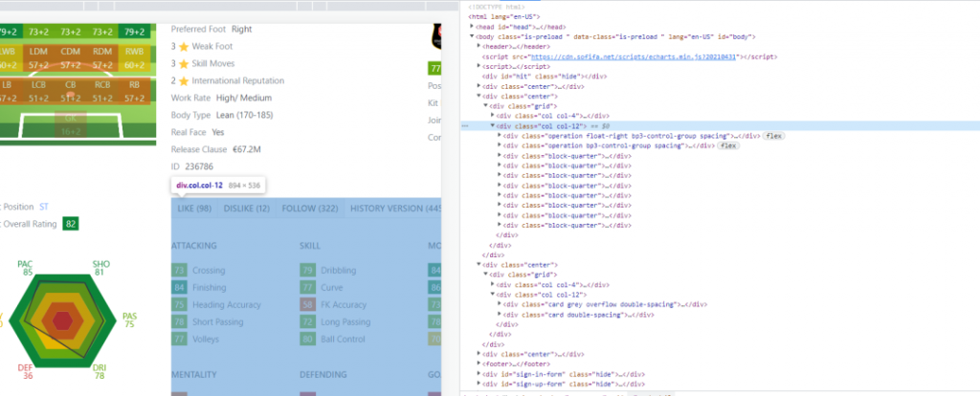980x396 pixels.
Task: Click the SKILL section heading
Action: 310,246
